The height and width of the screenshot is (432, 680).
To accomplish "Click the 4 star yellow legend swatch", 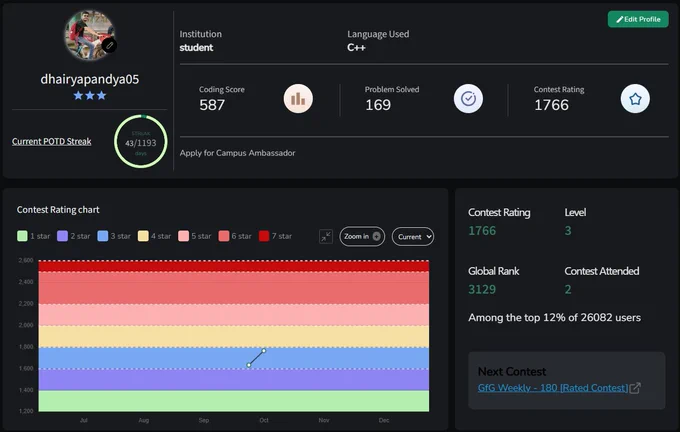I will coord(143,236).
